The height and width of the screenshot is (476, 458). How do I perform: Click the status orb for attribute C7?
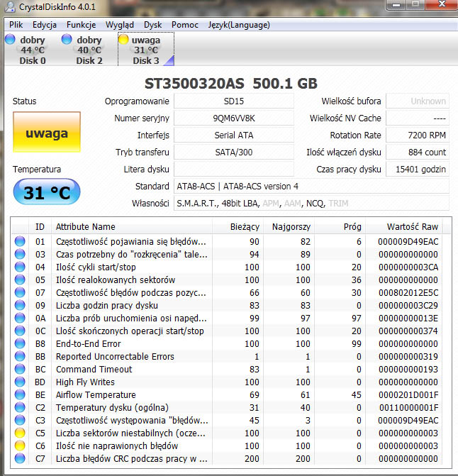(20, 458)
